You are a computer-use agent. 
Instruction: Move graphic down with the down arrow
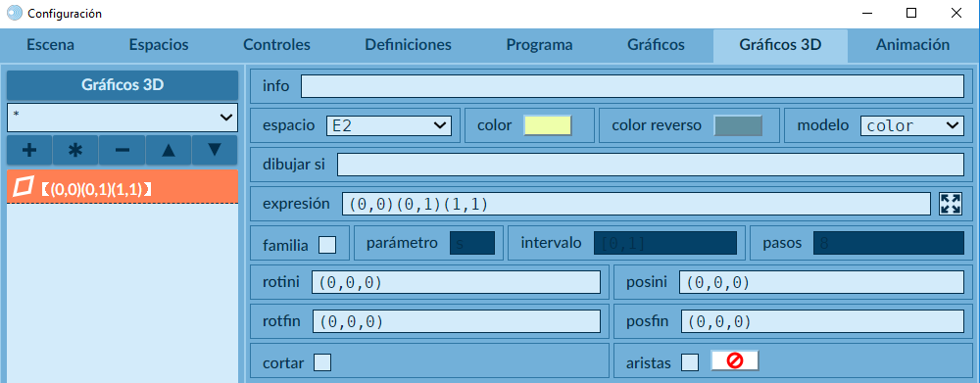215,150
